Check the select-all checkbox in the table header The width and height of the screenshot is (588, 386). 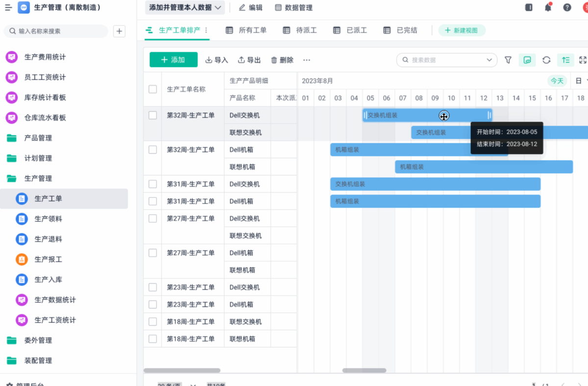click(x=153, y=89)
